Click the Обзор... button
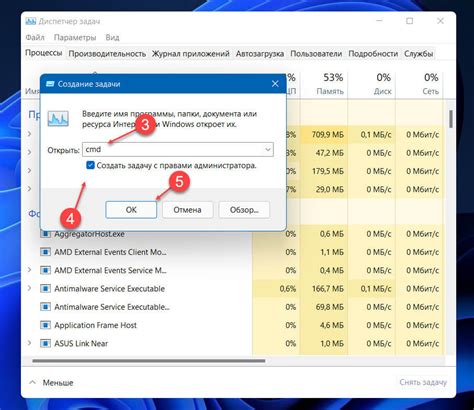 pos(244,210)
